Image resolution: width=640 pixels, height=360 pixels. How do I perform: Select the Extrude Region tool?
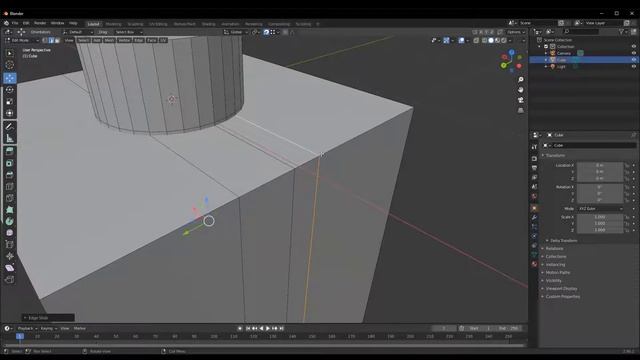9,151
